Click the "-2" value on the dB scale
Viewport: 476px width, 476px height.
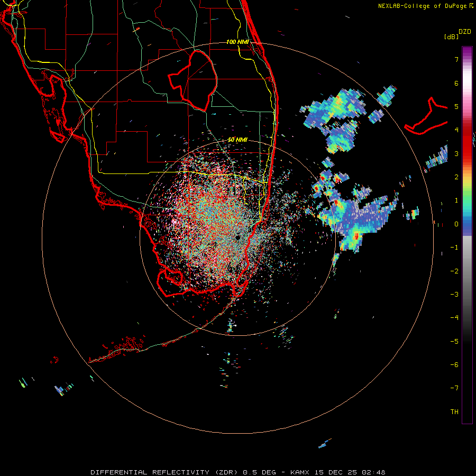pyautogui.click(x=454, y=271)
